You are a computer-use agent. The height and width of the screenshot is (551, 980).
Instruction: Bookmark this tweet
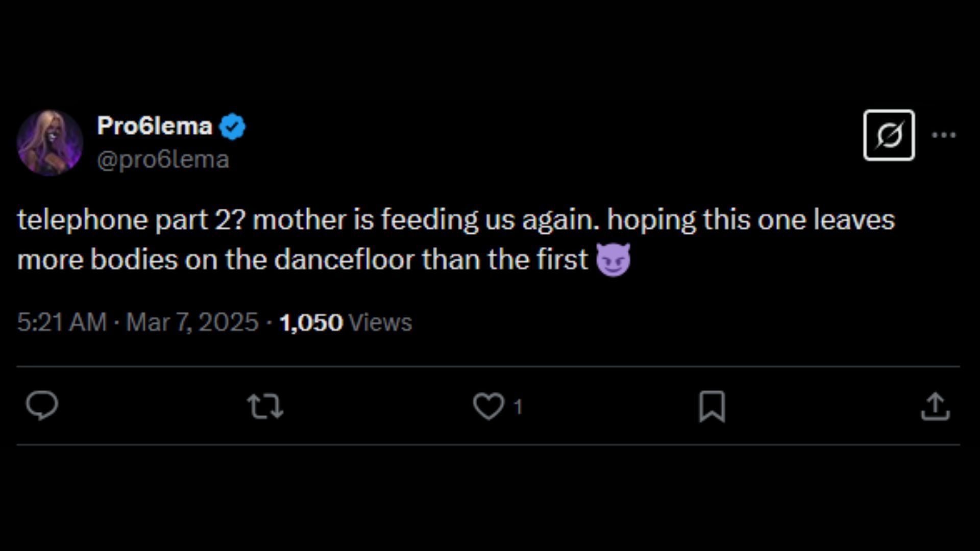pyautogui.click(x=712, y=407)
